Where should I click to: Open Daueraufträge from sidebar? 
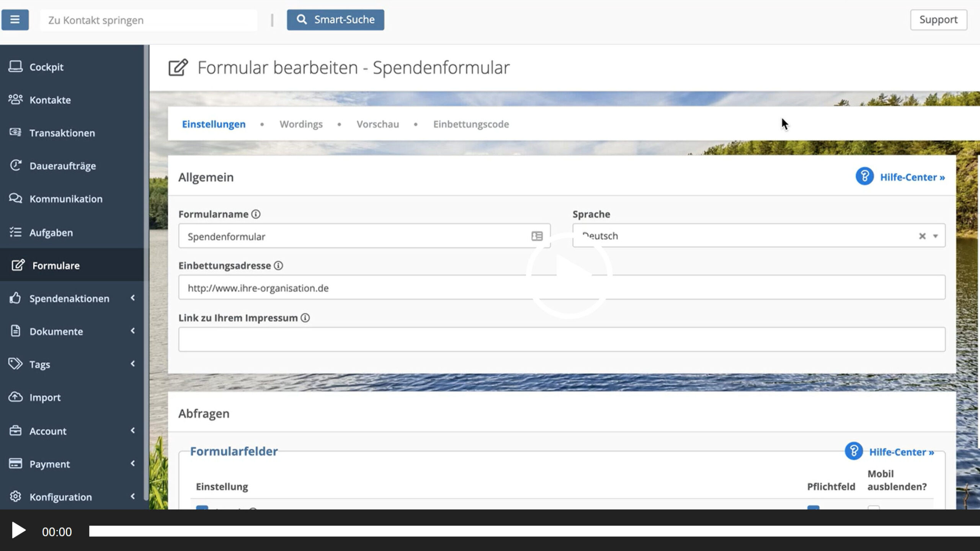click(62, 166)
